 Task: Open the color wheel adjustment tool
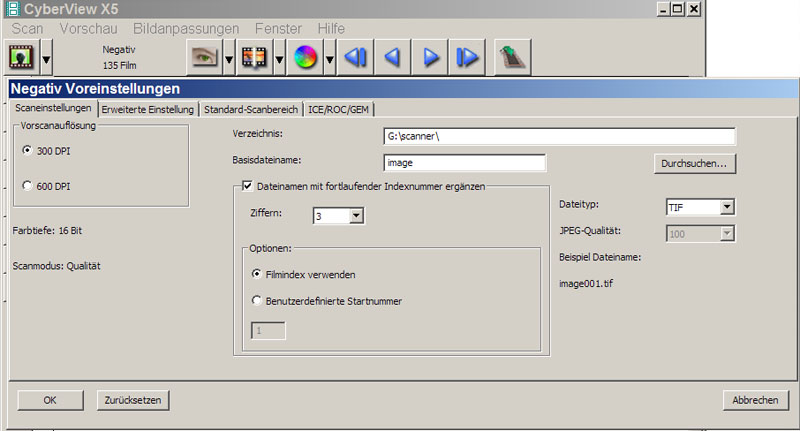306,57
